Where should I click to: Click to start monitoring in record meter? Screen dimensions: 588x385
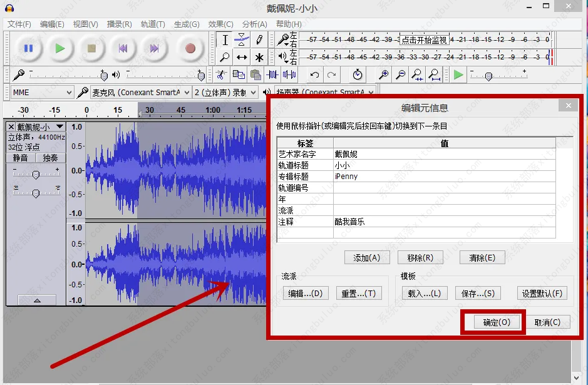click(424, 39)
